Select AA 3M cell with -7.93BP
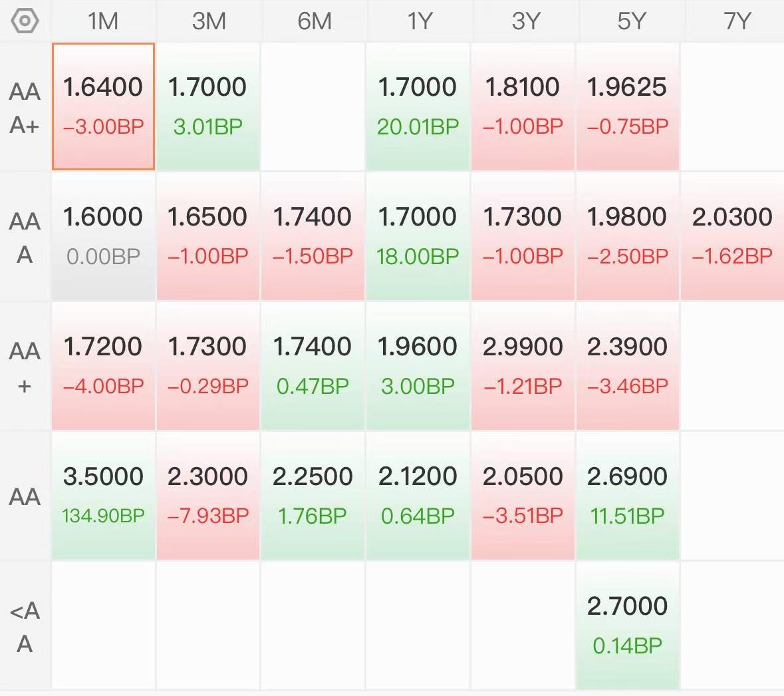 [208, 496]
